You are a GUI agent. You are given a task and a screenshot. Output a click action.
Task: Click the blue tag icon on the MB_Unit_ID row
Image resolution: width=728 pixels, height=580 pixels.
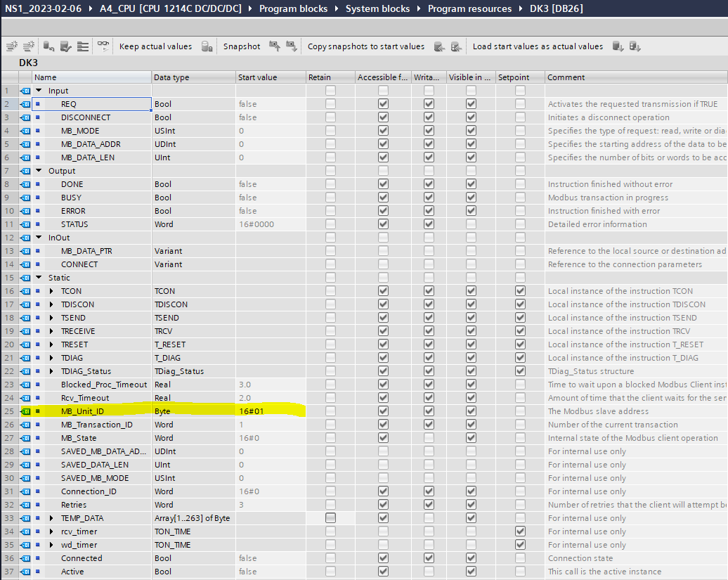(x=26, y=411)
